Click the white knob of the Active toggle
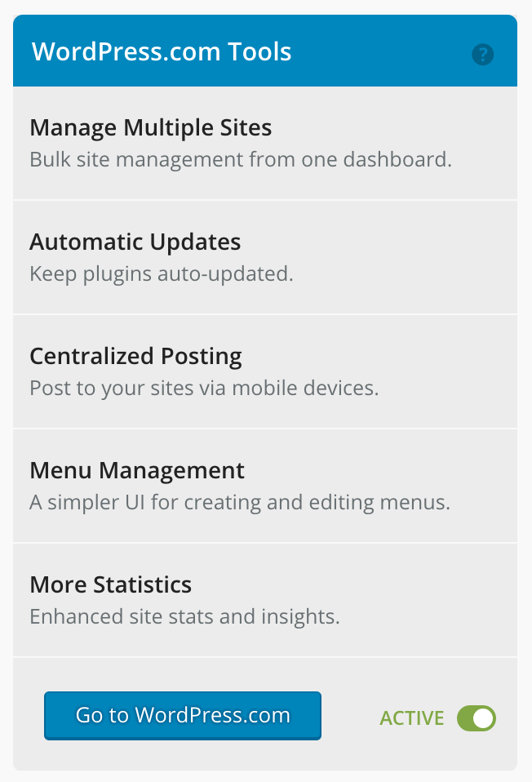Screen dimensions: 532x782 [483, 718]
